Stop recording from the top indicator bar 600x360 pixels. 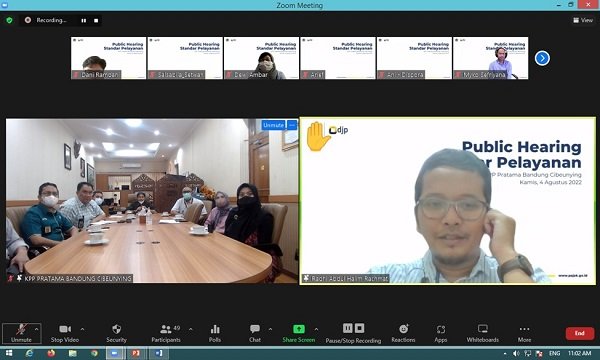click(96, 21)
